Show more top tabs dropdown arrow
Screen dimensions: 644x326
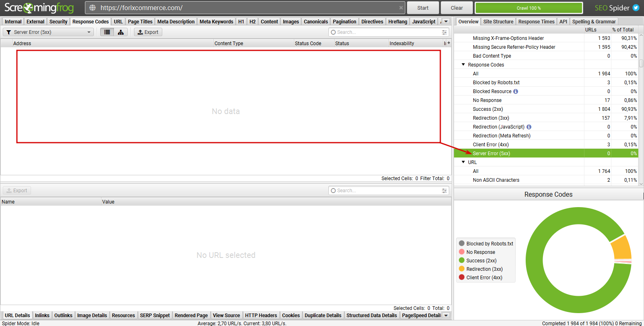[x=446, y=21]
